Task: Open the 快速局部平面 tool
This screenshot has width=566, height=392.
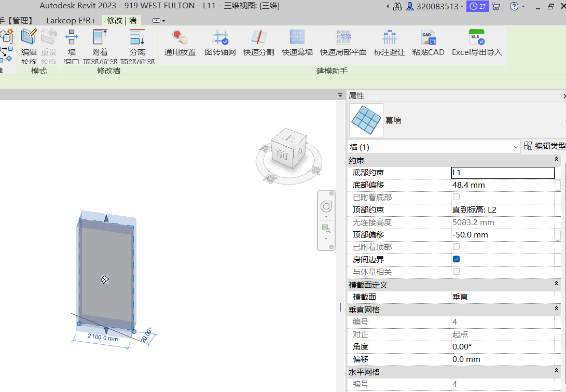Action: click(343, 38)
